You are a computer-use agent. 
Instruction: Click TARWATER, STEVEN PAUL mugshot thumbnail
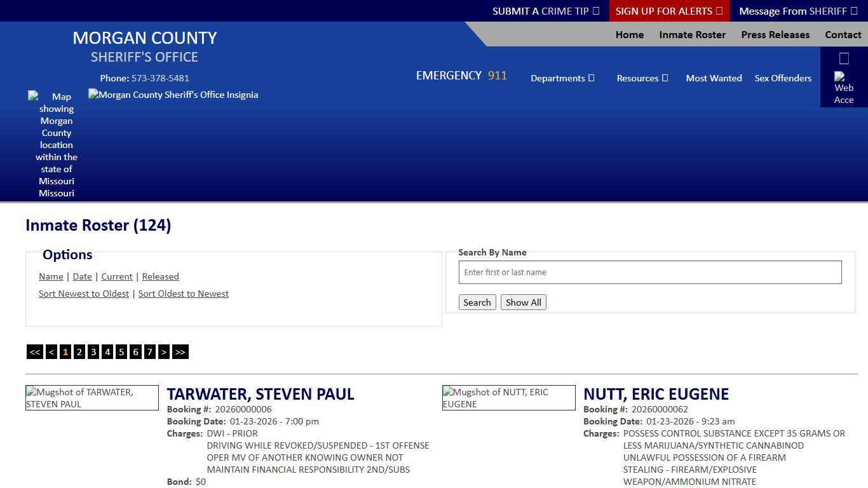[92, 398]
